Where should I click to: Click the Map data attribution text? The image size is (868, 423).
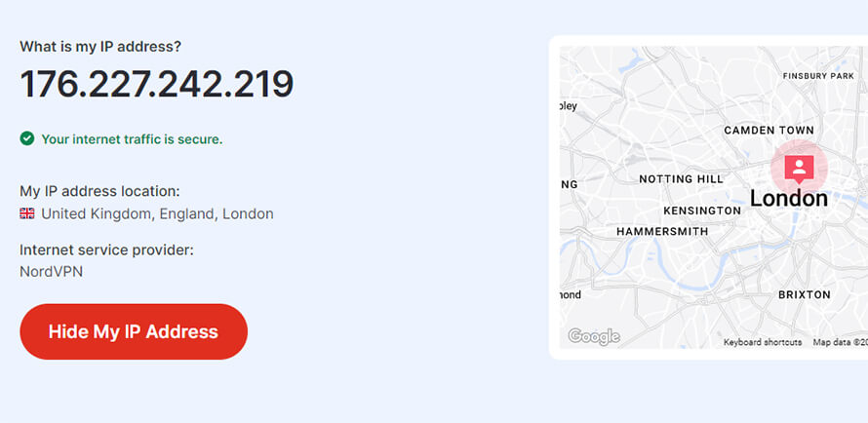click(840, 342)
